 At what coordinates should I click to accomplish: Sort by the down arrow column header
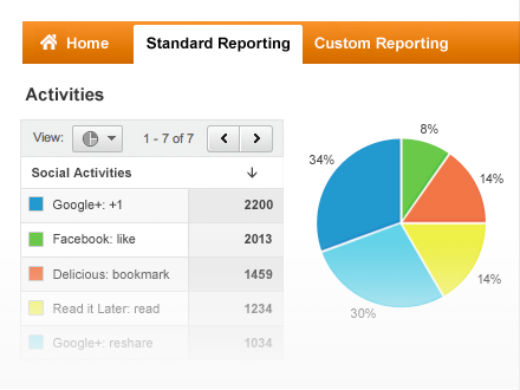[252, 173]
